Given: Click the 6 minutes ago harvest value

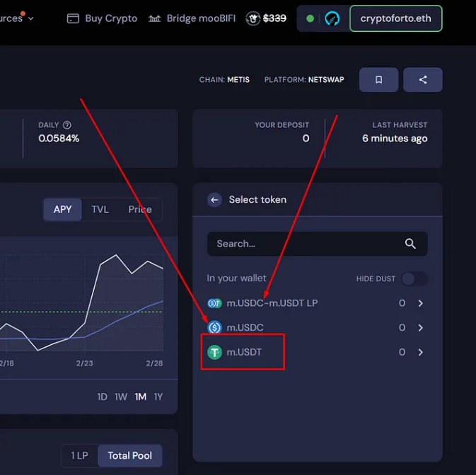Looking at the screenshot, I should coord(395,139).
